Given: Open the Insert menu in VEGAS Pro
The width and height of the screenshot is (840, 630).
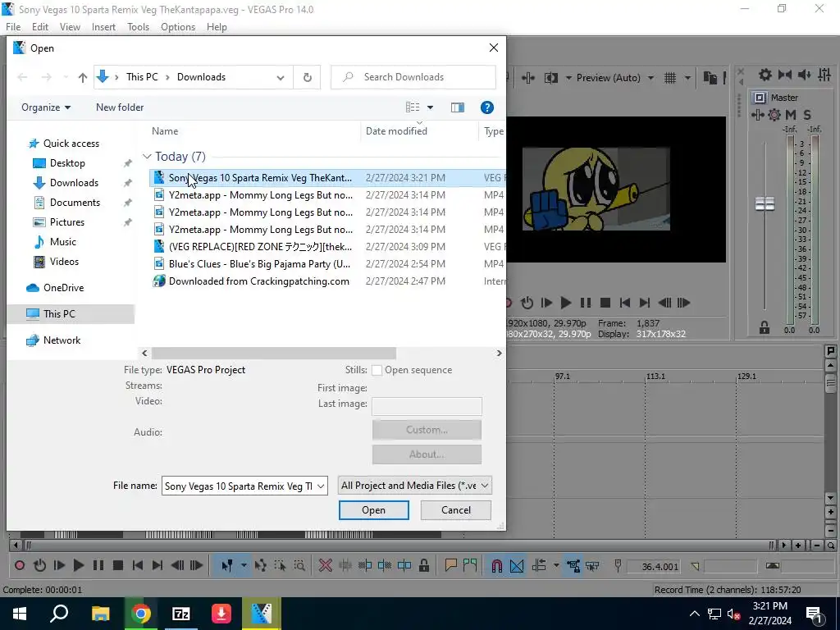Looking at the screenshot, I should tap(103, 27).
